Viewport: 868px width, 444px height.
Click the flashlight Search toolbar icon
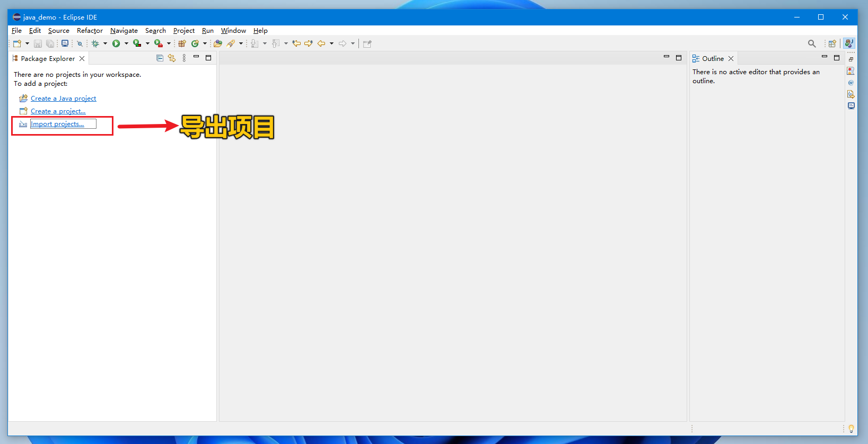[231, 43]
